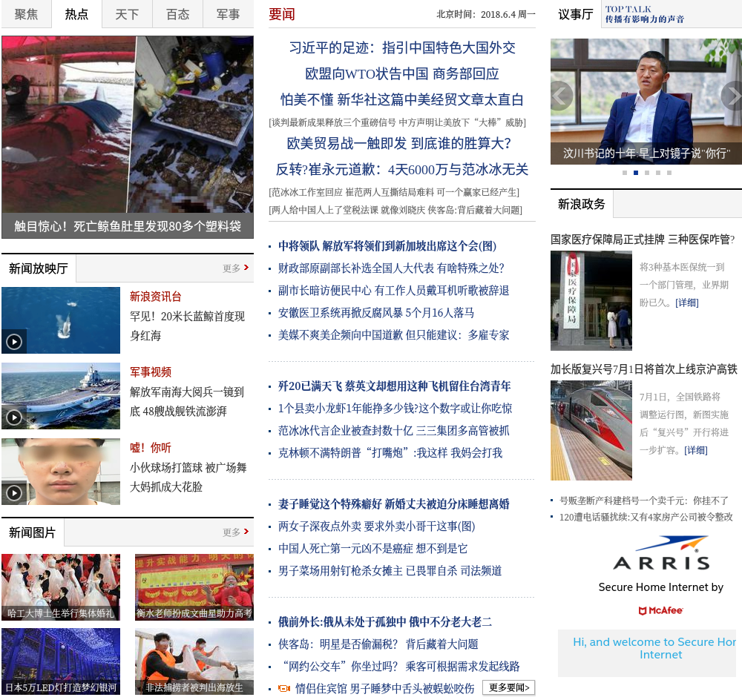Switch to the 聚焦 tab
Viewport: 742px width, 700px height.
click(x=26, y=14)
